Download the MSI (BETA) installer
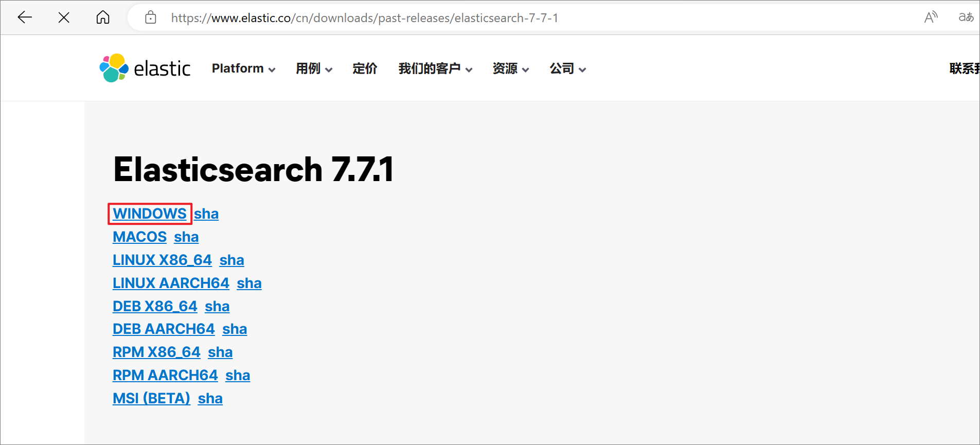Image resolution: width=980 pixels, height=445 pixels. click(x=151, y=398)
